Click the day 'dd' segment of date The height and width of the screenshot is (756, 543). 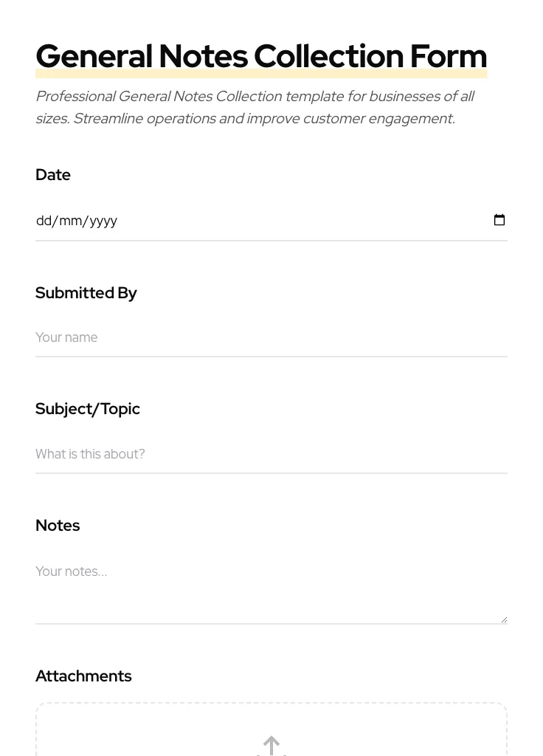point(44,221)
